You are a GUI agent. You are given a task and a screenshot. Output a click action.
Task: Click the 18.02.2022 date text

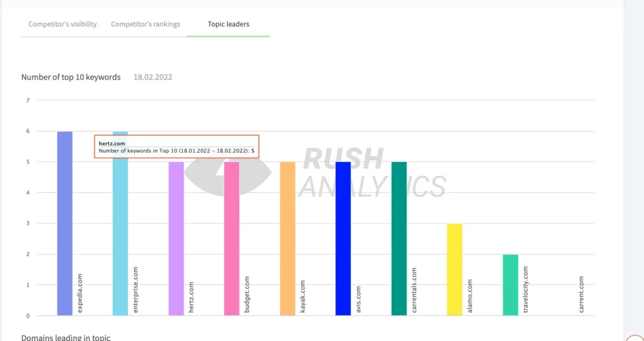coord(153,77)
